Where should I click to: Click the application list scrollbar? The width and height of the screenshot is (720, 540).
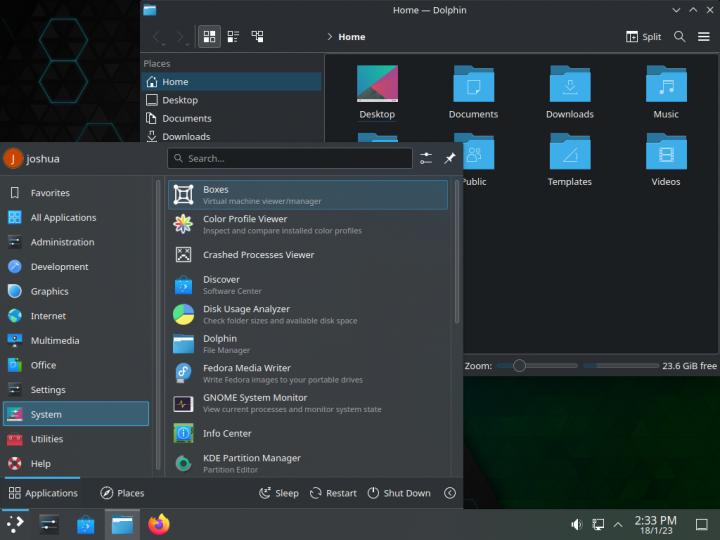coord(456,252)
